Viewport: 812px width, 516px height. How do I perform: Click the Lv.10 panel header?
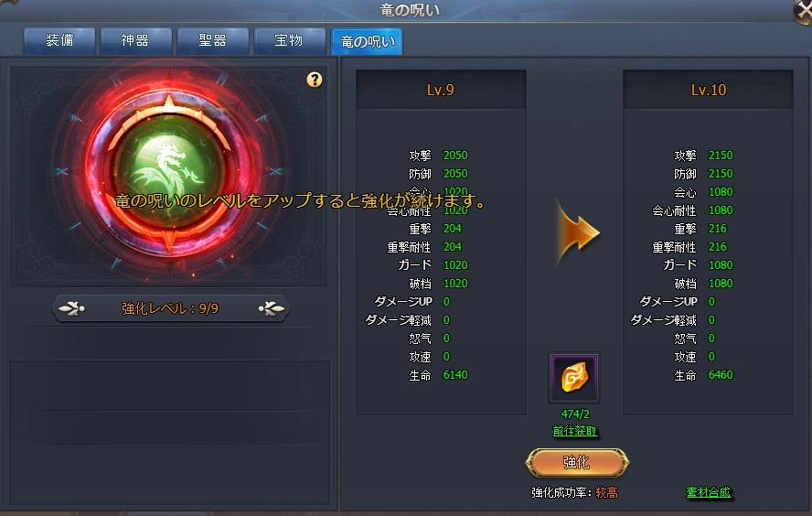708,90
